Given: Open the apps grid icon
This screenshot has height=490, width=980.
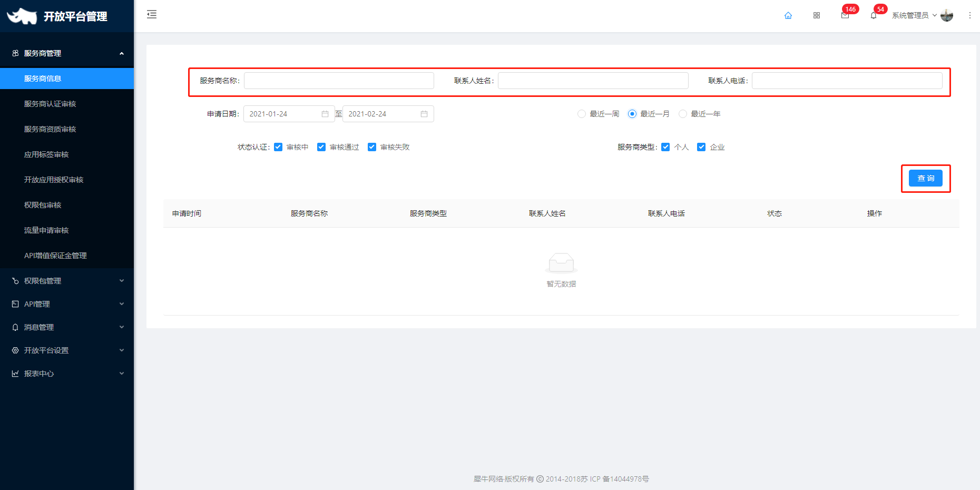Looking at the screenshot, I should (x=817, y=15).
